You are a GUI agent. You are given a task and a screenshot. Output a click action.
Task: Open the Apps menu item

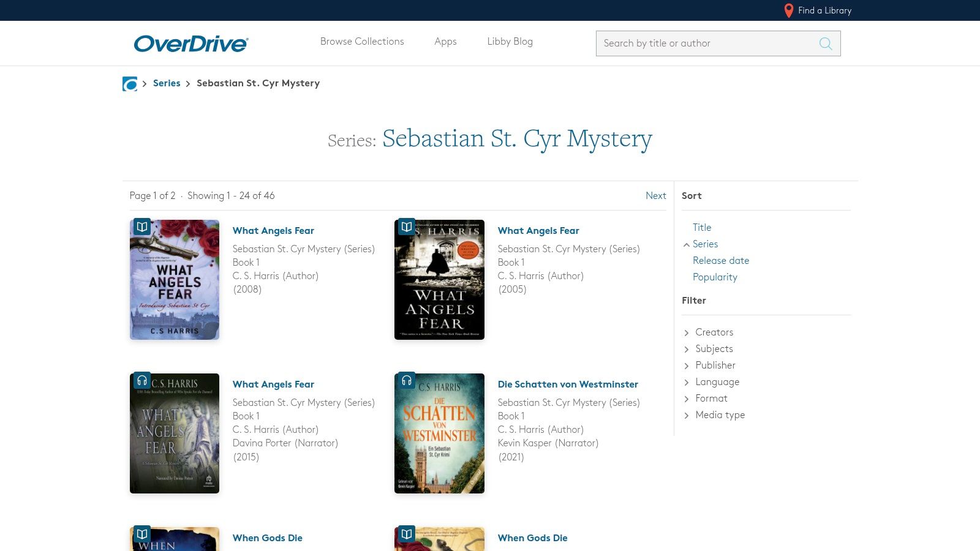445,42
